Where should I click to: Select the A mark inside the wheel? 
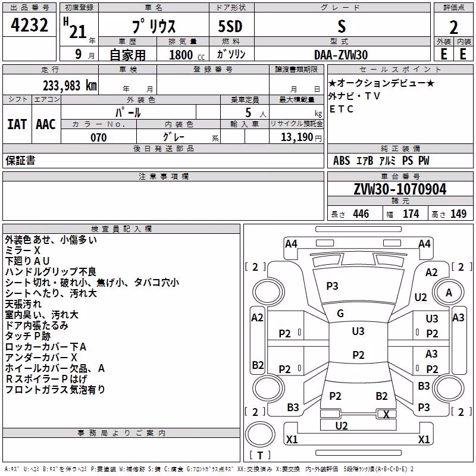(x=449, y=293)
